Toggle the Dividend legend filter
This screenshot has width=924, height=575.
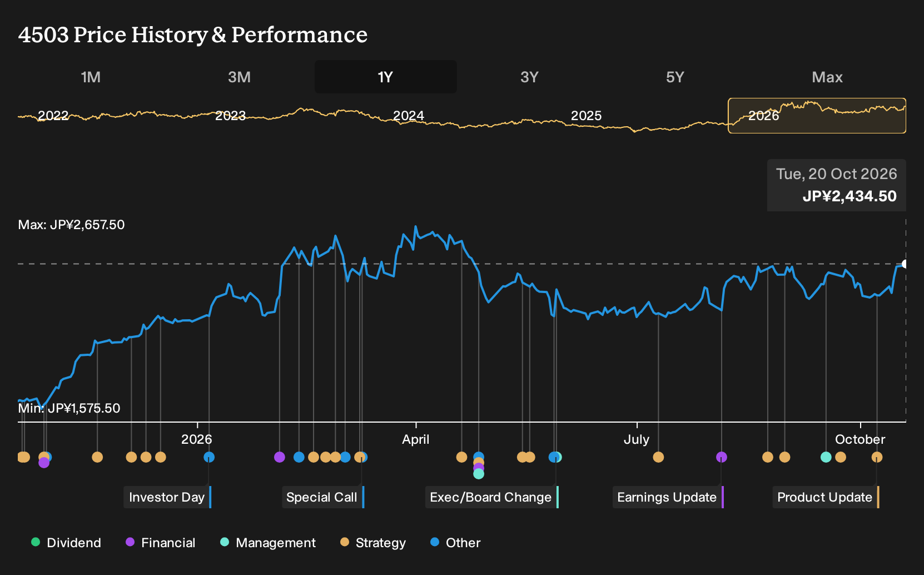tap(66, 543)
